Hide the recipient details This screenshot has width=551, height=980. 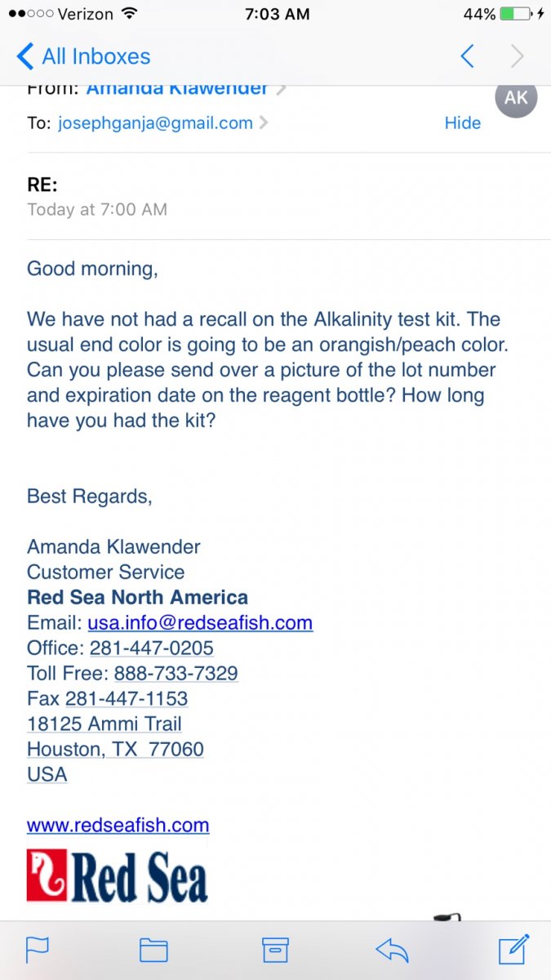(x=463, y=123)
